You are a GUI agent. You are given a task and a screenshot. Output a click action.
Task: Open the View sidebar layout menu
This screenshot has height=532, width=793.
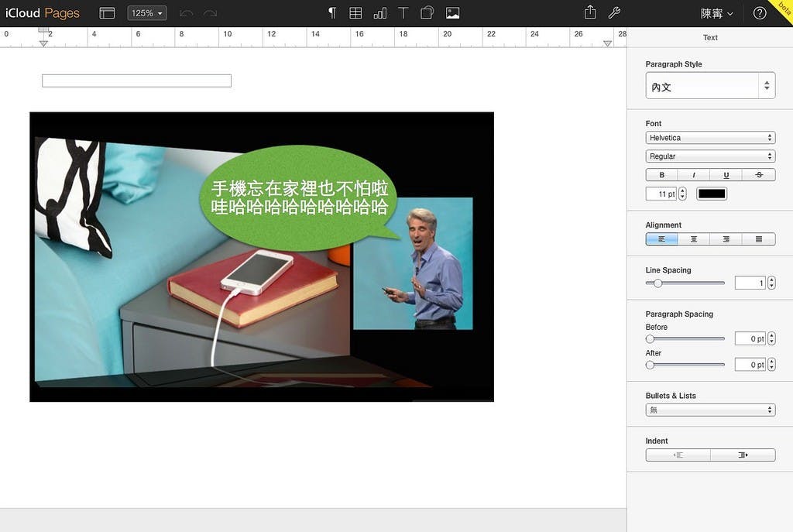tap(107, 13)
